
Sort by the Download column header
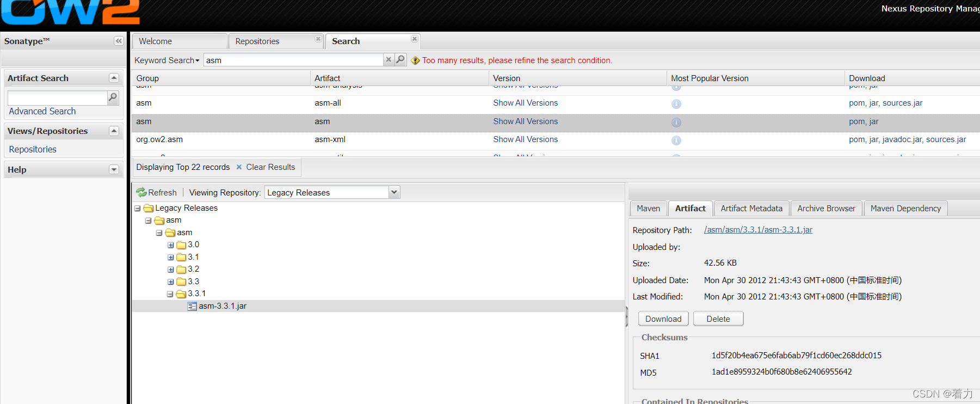(x=913, y=78)
